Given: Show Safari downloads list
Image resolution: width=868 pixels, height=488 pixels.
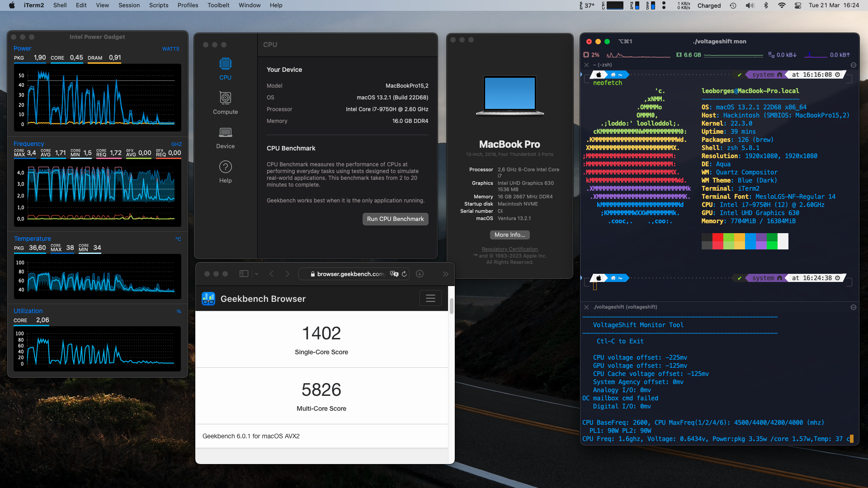Looking at the screenshot, I should 420,274.
